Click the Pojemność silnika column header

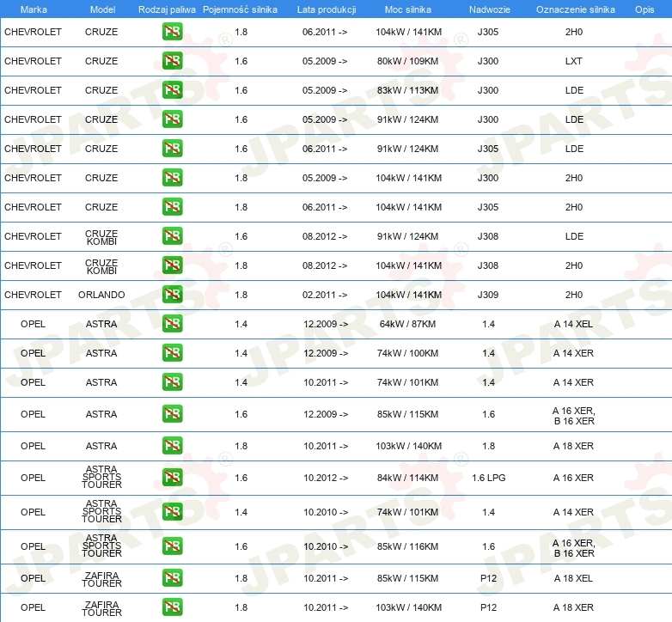(x=241, y=9)
